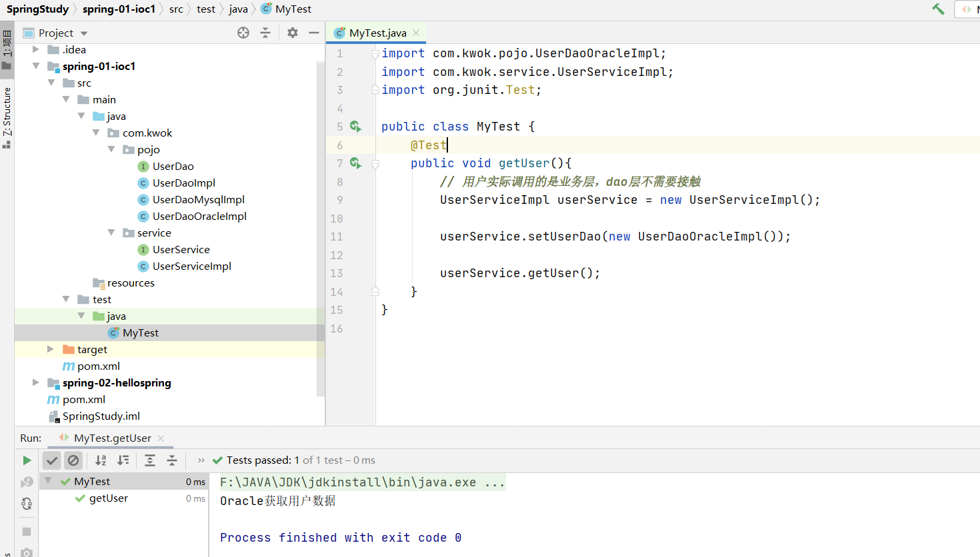Image resolution: width=980 pixels, height=557 pixels.
Task: Expand the .idea folder
Action: (36, 49)
